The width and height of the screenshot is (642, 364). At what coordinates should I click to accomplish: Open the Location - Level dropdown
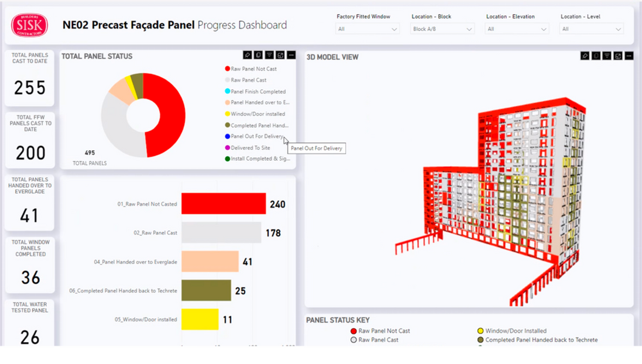pyautogui.click(x=591, y=29)
